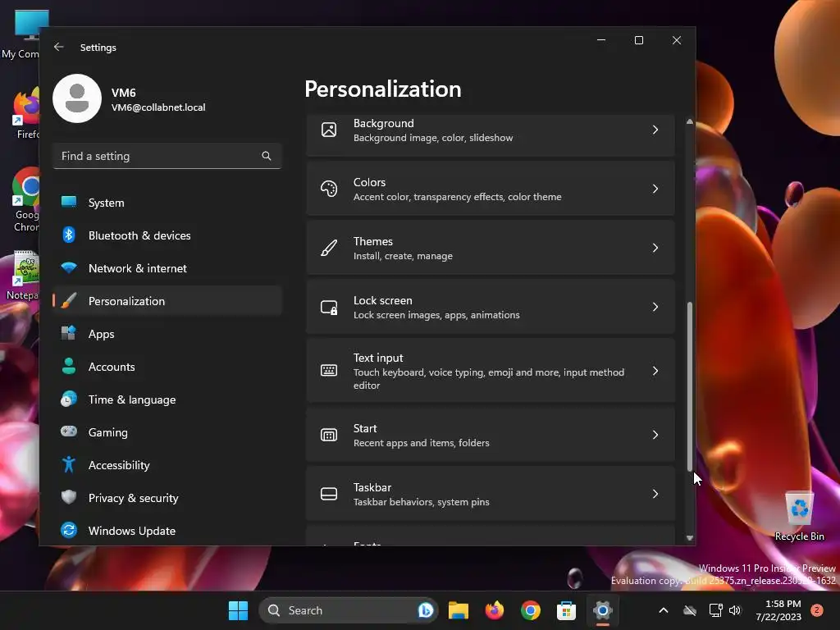Click the Text input keyboard icon
840x630 pixels.
pos(329,370)
